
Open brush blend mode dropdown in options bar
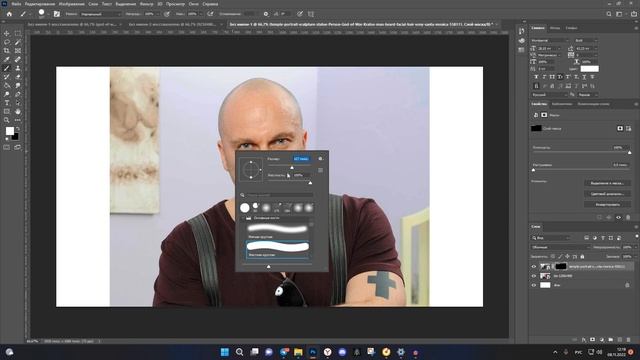pyautogui.click(x=100, y=14)
